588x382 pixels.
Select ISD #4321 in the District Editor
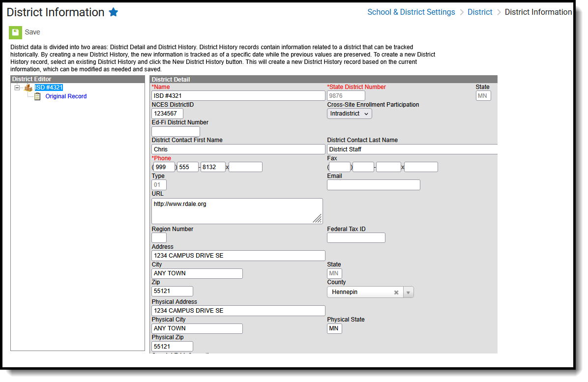coord(49,88)
